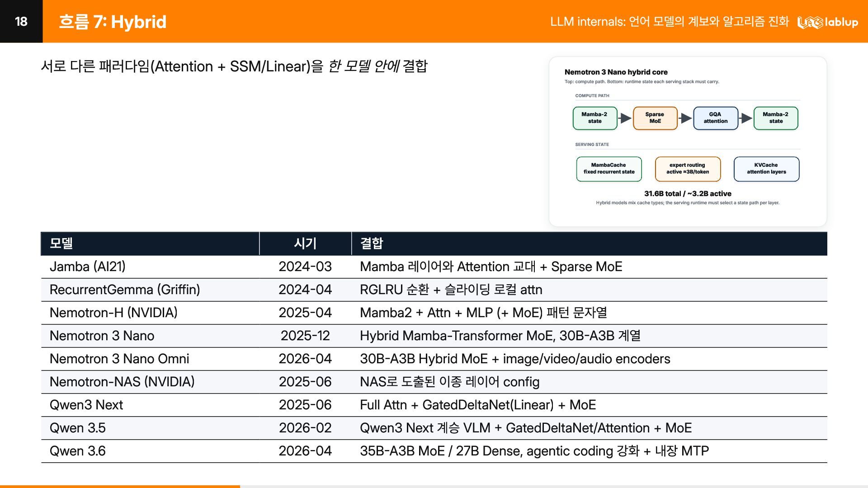Click the 'GQA attention' box in the diagram
Viewport: 868px width, 488px height.
pos(716,118)
